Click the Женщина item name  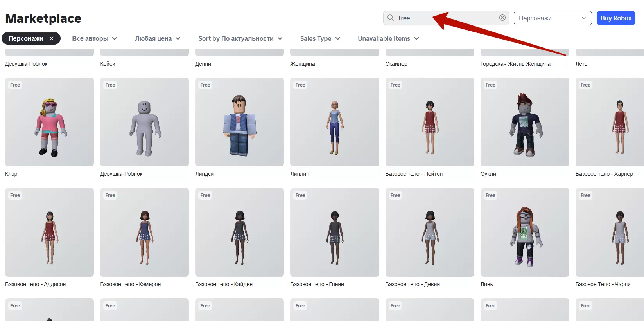[302, 64]
